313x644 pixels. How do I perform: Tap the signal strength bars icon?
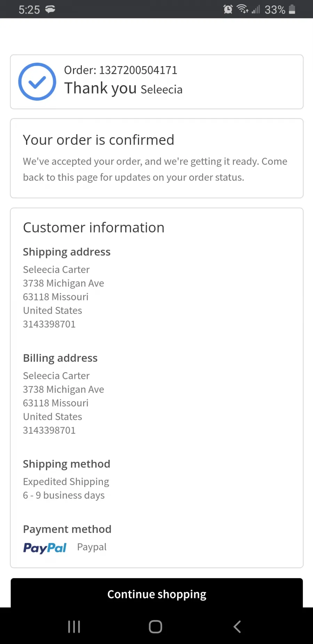click(256, 9)
